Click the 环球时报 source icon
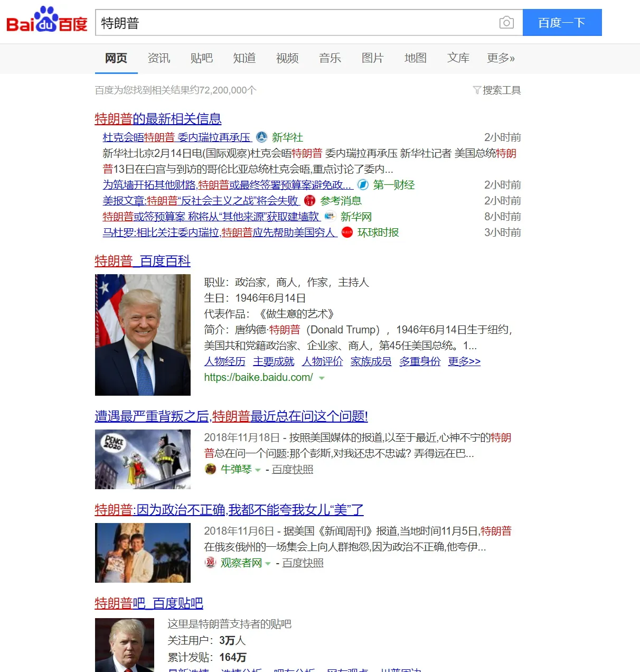This screenshot has width=640, height=672. (347, 232)
